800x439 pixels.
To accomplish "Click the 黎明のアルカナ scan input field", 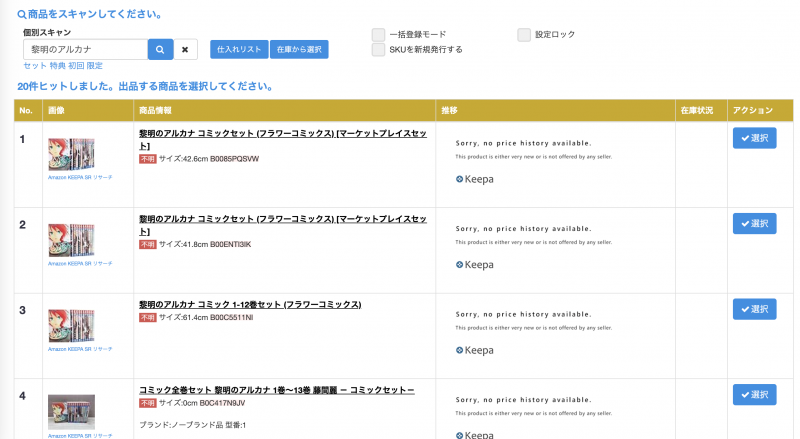I will click(85, 50).
